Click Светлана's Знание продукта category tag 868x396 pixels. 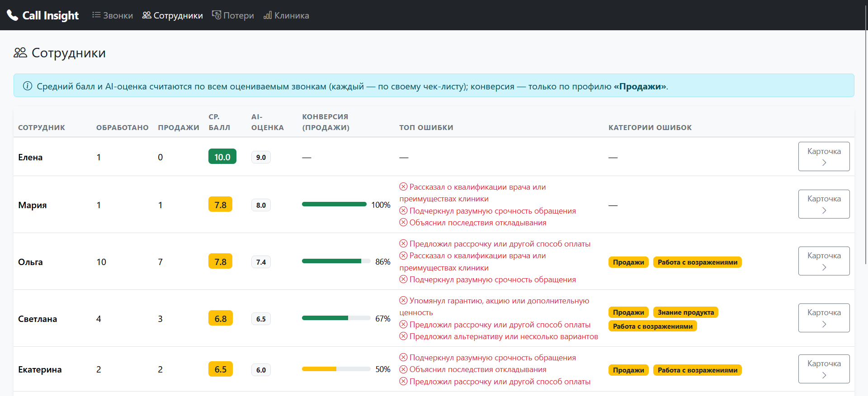(x=686, y=312)
